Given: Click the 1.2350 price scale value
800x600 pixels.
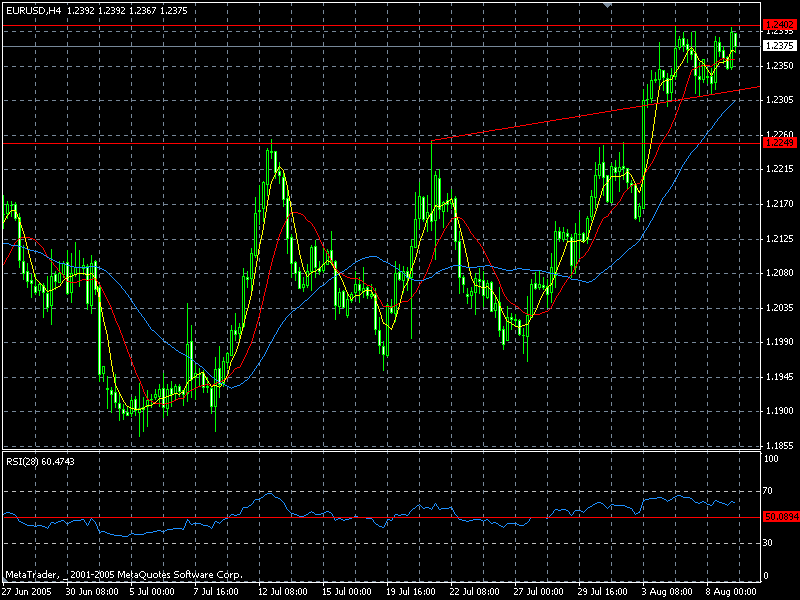Looking at the screenshot, I should (x=780, y=66).
